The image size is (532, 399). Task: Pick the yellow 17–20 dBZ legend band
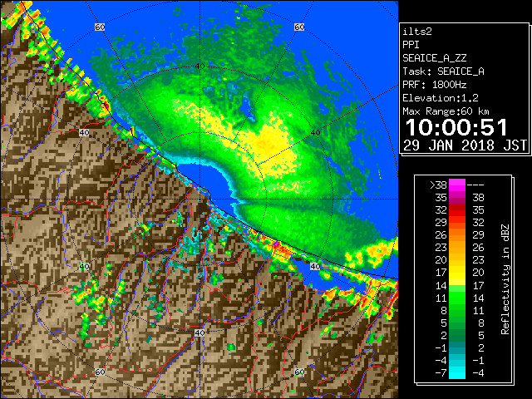click(x=457, y=273)
